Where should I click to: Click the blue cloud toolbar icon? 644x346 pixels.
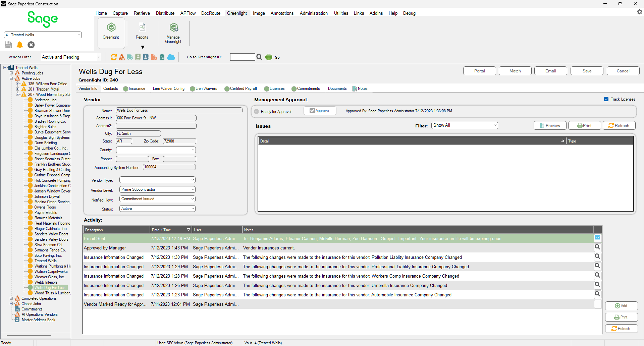click(171, 57)
